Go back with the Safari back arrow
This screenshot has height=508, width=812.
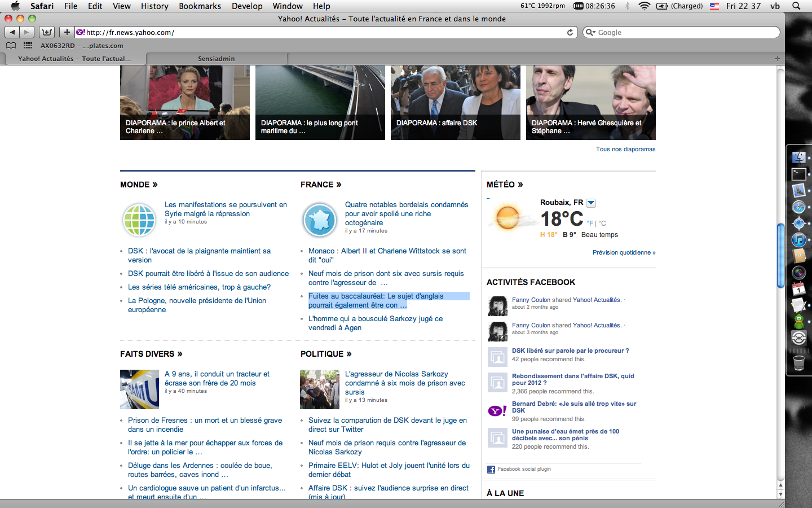[x=12, y=32]
